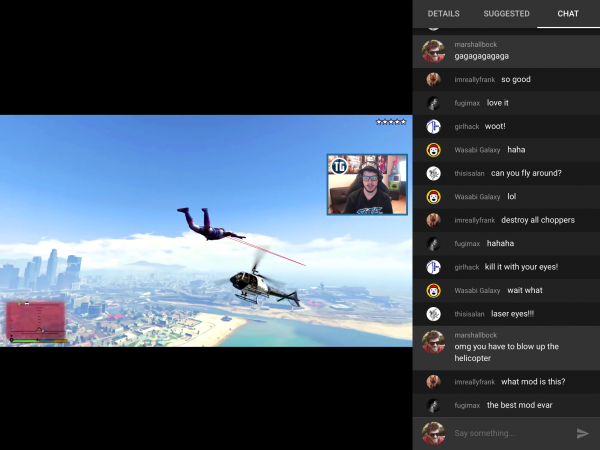Click thisisalan avatar beside 'can you fly around?'
Screen dimensions: 600x450
[433, 173]
